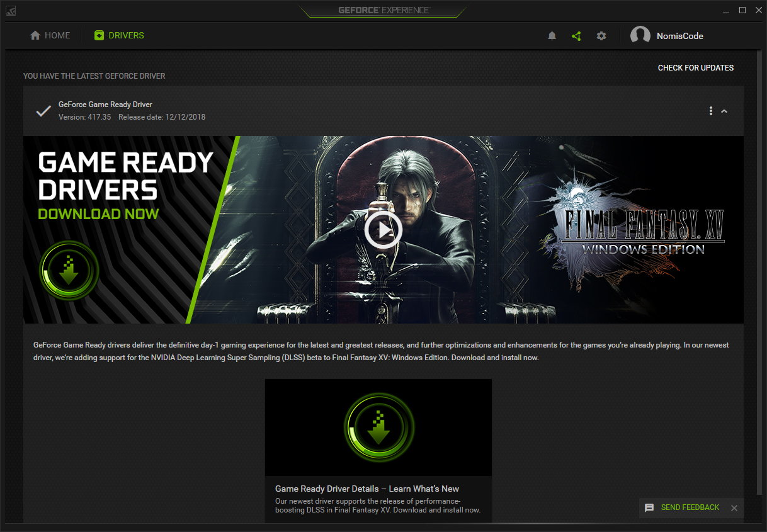Click the green download circle on banner
The width and height of the screenshot is (767, 532).
click(x=69, y=270)
